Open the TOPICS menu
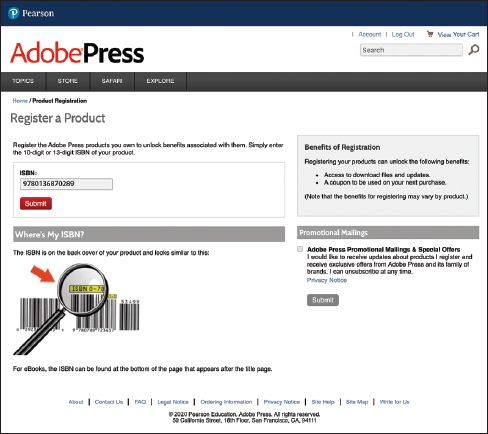Viewport: 488px width, 434px height. pos(23,81)
